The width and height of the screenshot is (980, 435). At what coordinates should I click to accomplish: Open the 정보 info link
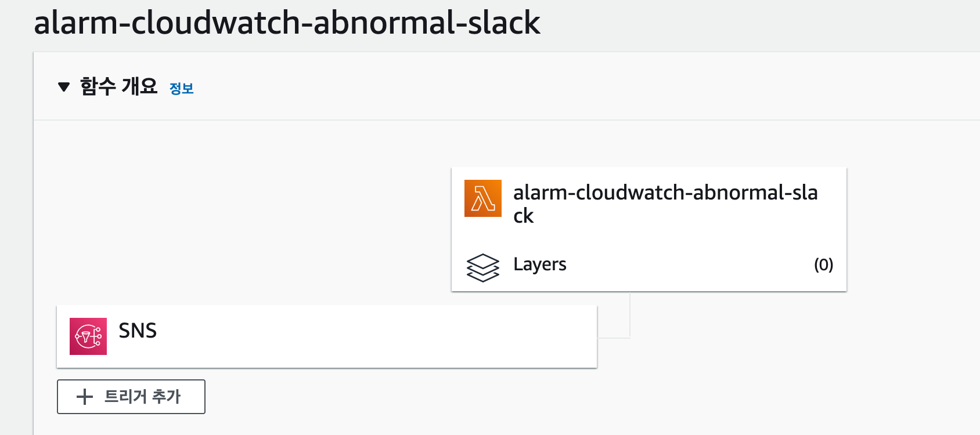(x=180, y=89)
